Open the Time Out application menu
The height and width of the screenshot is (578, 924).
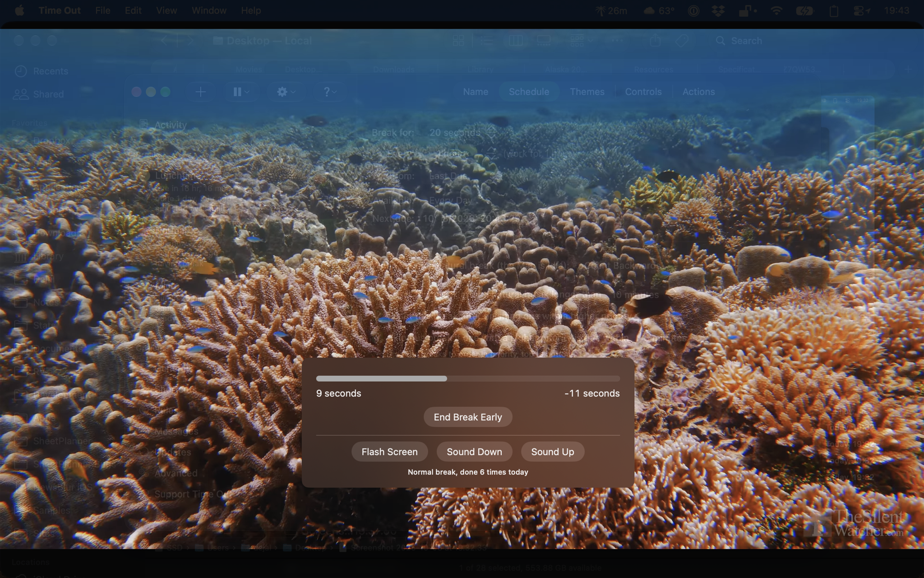pos(60,10)
